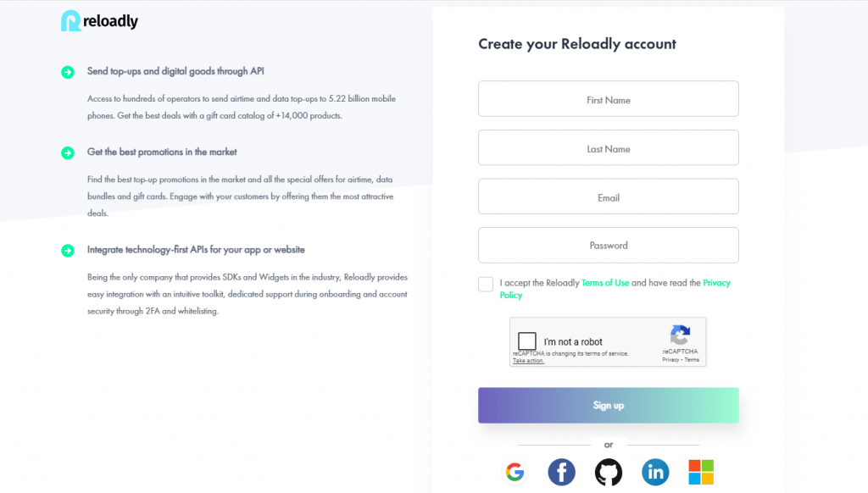The image size is (868, 493).
Task: Accept the Reloadly Terms of Use checkbox
Action: tap(486, 284)
